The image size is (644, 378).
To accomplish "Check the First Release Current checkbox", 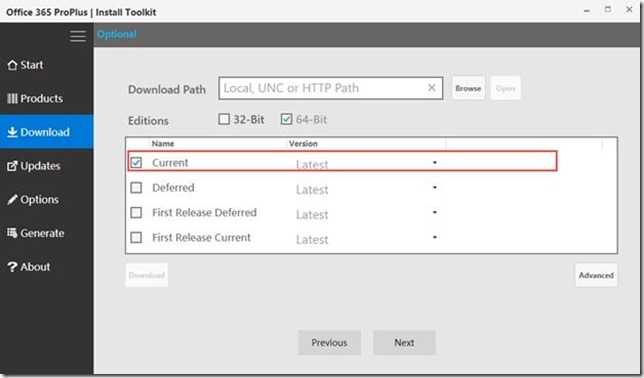I will (136, 237).
